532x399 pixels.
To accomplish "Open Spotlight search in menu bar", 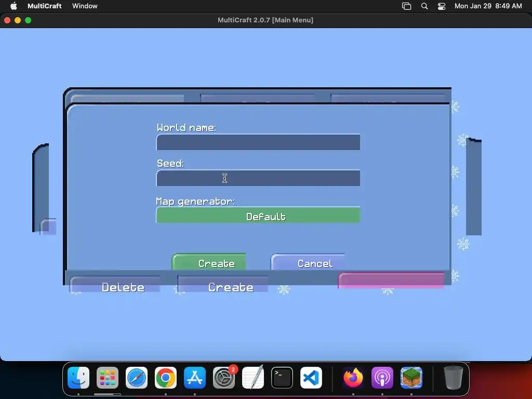I will point(424,6).
